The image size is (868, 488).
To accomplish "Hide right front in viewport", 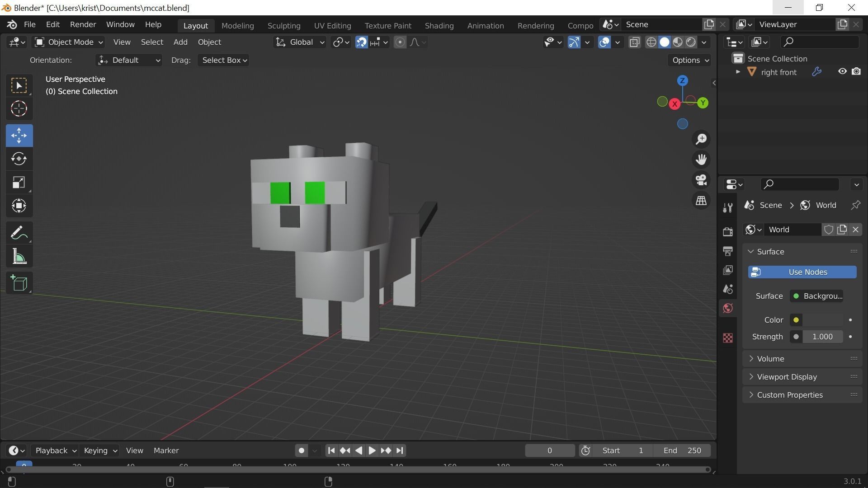I will click(x=842, y=71).
